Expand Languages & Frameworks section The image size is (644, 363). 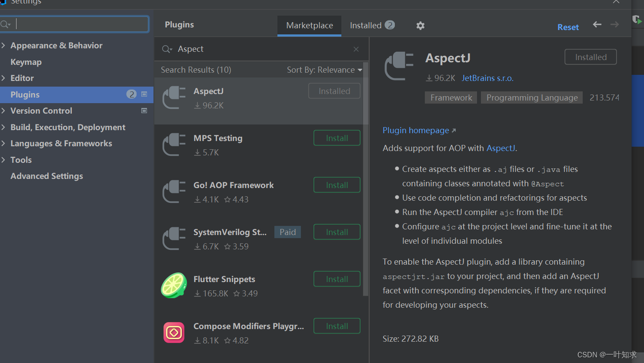tap(3, 143)
